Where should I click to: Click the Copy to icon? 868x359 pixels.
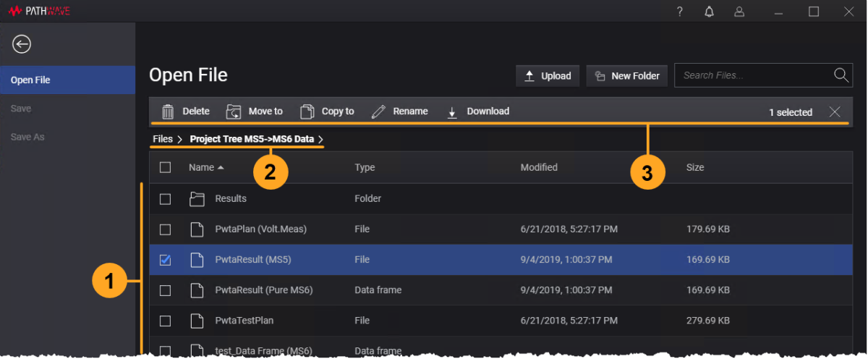307,111
